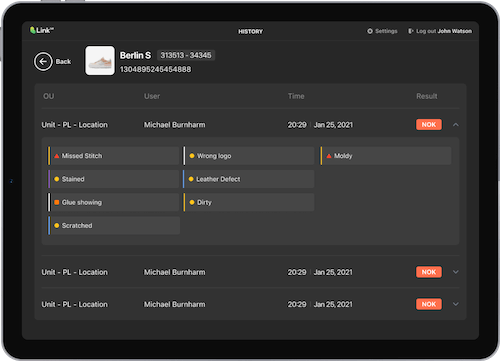This screenshot has width=500, height=361.
Task: Click Michael Burnharm in the third row
Action: click(175, 304)
